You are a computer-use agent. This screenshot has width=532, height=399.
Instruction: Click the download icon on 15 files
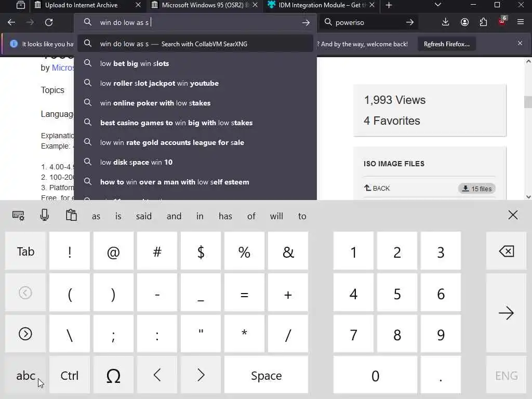(465, 188)
